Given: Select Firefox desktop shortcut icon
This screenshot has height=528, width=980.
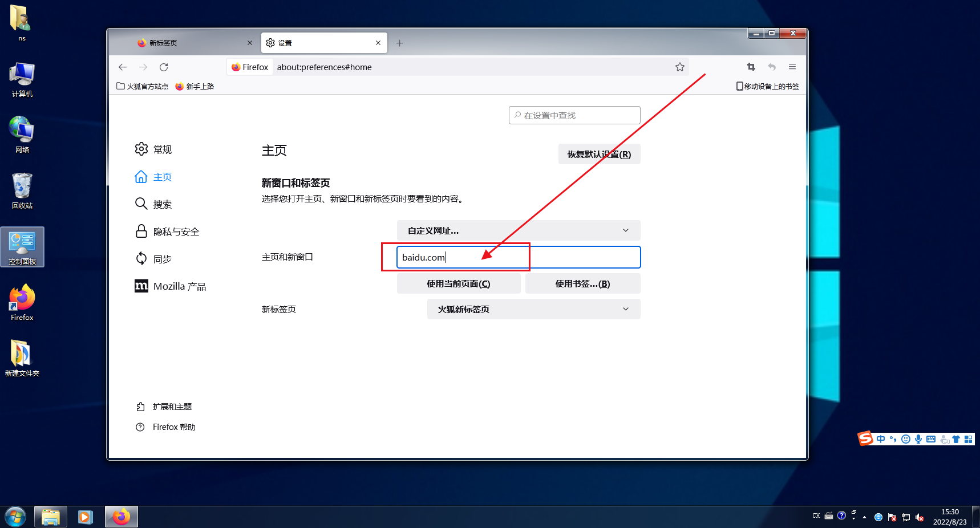Looking at the screenshot, I should tap(22, 302).
